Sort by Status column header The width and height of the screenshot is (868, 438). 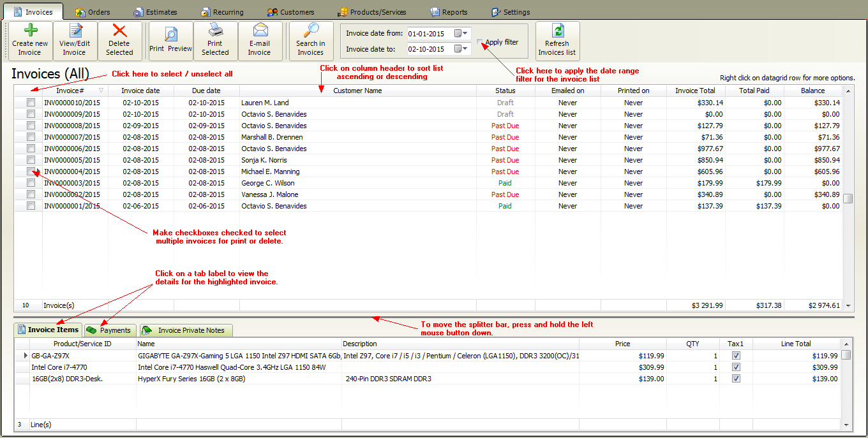[505, 91]
